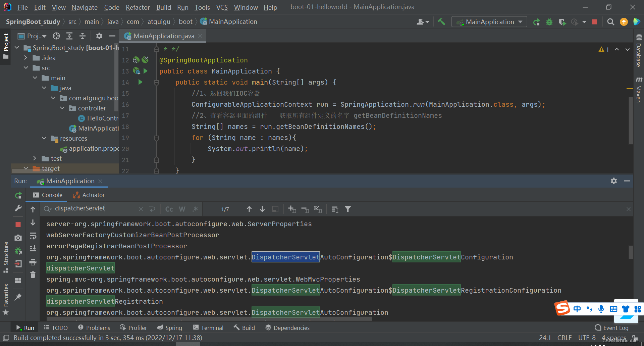
Task: Add selection for next occurrence
Action: 292,209
